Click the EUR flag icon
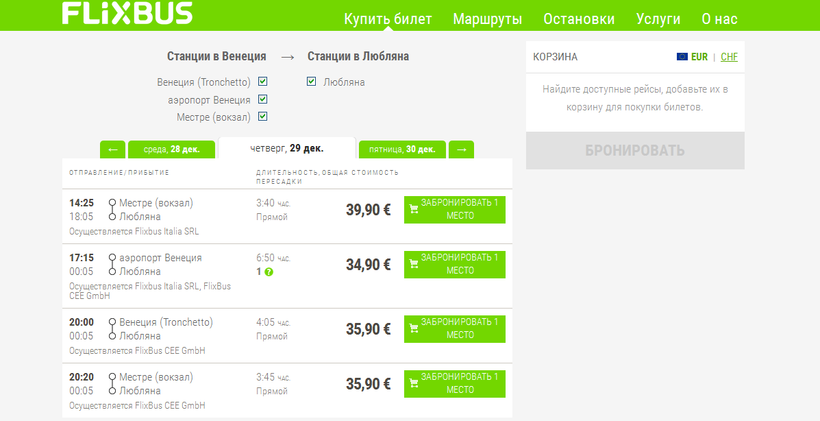 click(682, 57)
